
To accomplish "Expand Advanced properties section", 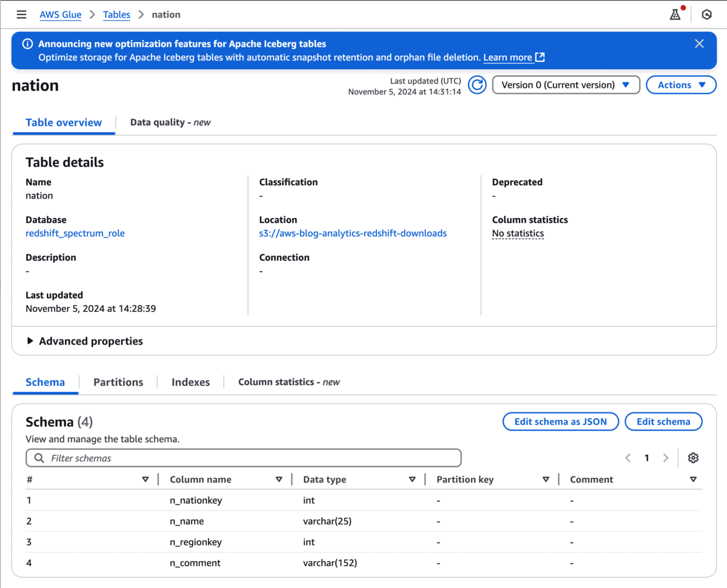I will click(x=85, y=341).
